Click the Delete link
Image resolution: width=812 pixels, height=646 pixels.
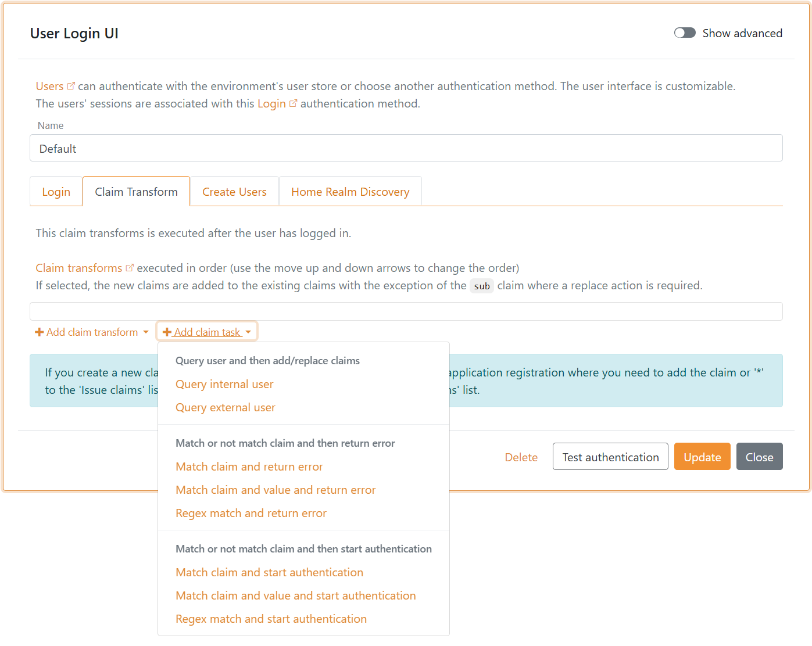coord(521,457)
